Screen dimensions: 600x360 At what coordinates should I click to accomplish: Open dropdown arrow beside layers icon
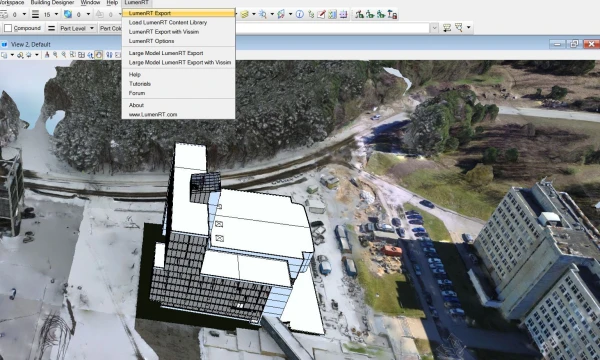pos(253,15)
